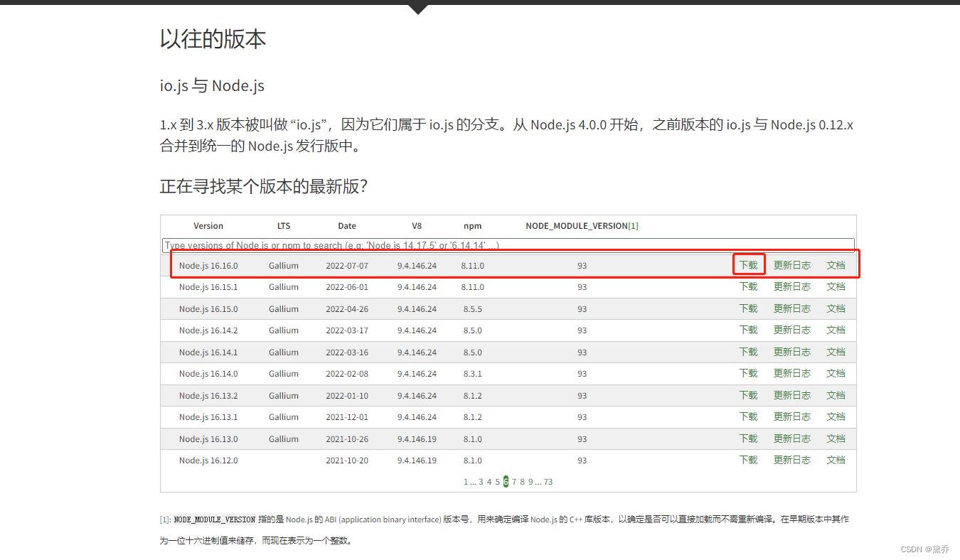Open 更新日志 for Node.js 16.14.1
Image resolution: width=960 pixels, height=560 pixels.
pyautogui.click(x=792, y=352)
